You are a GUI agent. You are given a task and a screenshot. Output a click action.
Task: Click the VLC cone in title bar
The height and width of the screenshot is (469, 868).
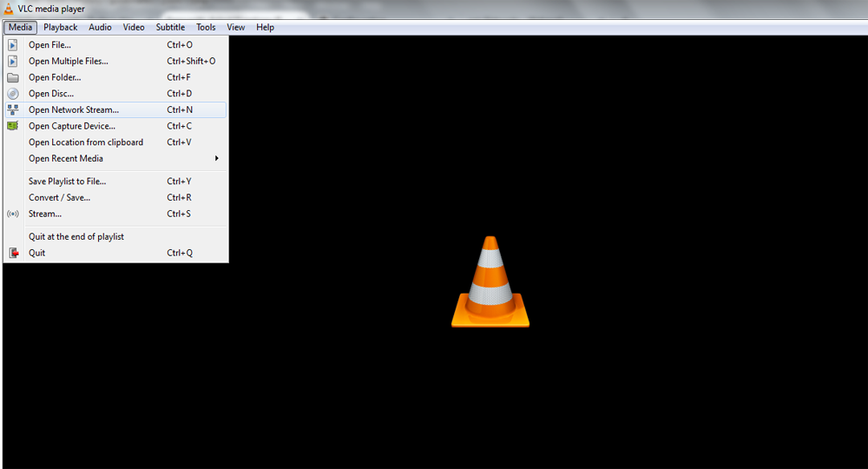click(9, 9)
